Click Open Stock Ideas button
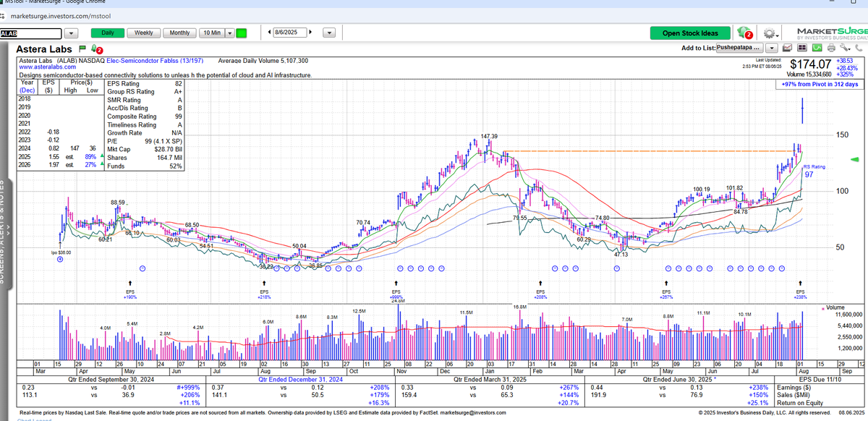The height and width of the screenshot is (421, 868). 690,33
